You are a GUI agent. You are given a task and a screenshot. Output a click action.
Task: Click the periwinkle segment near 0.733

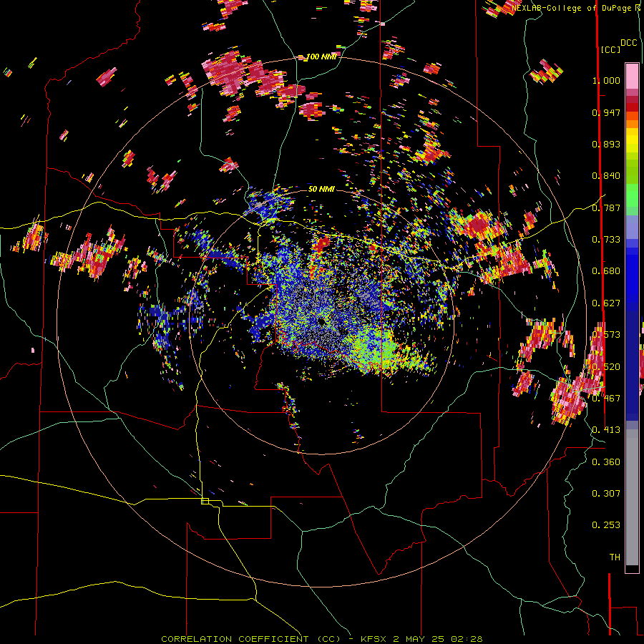click(632, 227)
